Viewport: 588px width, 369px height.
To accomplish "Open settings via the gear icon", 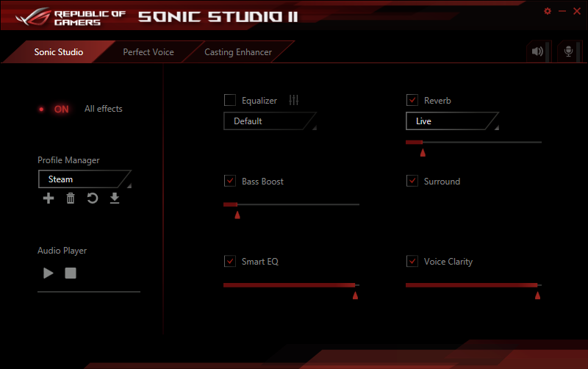I will 548,11.
